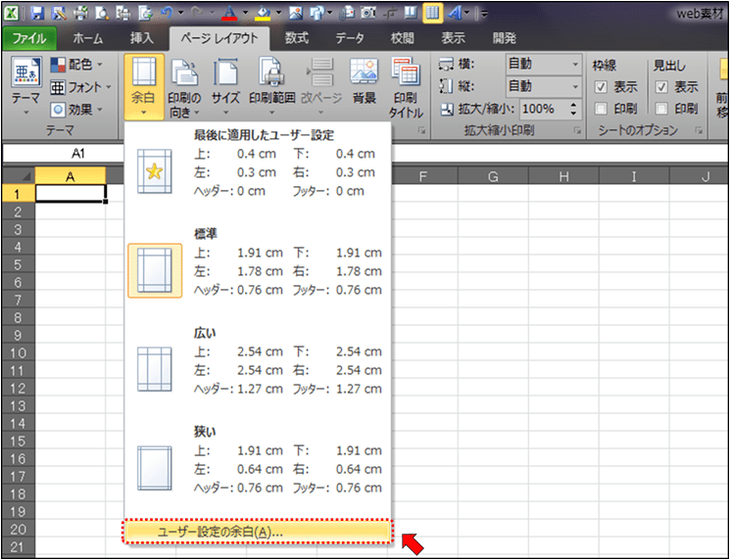The height and width of the screenshot is (560, 730).
Task: Adjust the 拡大/縮小 100% spinner
Action: [573, 110]
